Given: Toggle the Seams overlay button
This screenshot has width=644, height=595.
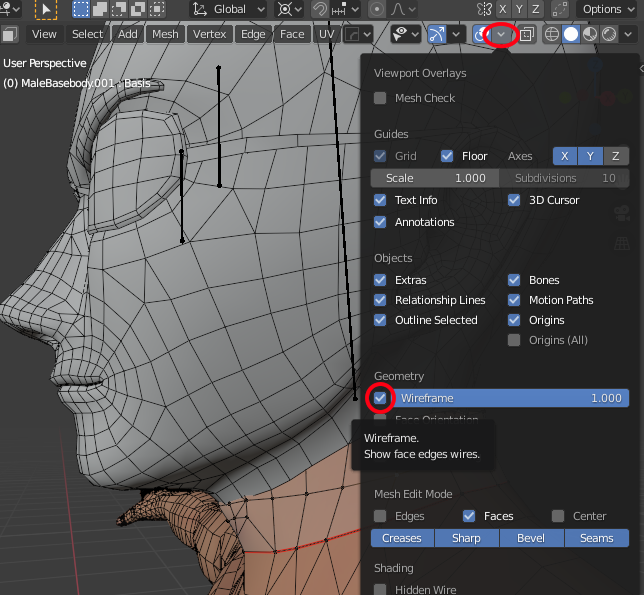Looking at the screenshot, I should (x=596, y=538).
